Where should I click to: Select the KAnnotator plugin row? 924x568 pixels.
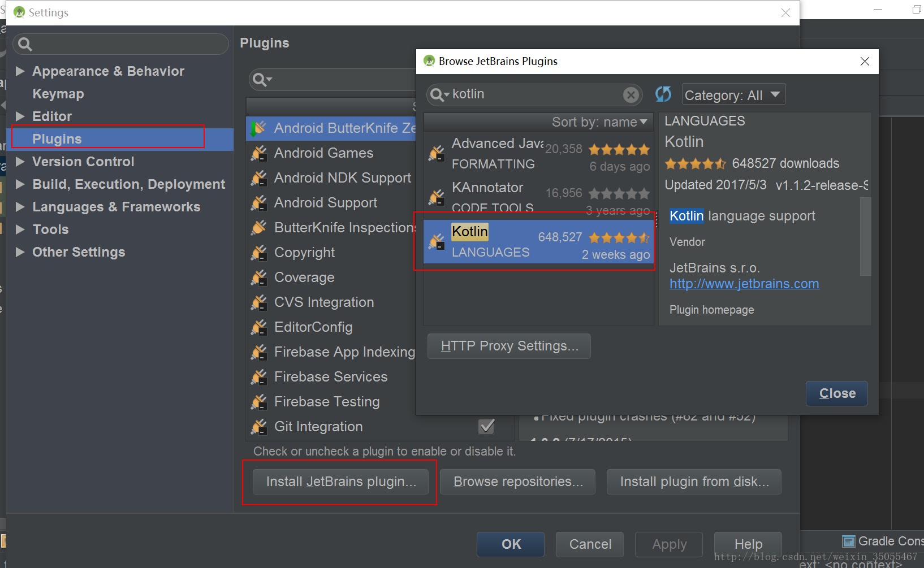pyautogui.click(x=538, y=197)
